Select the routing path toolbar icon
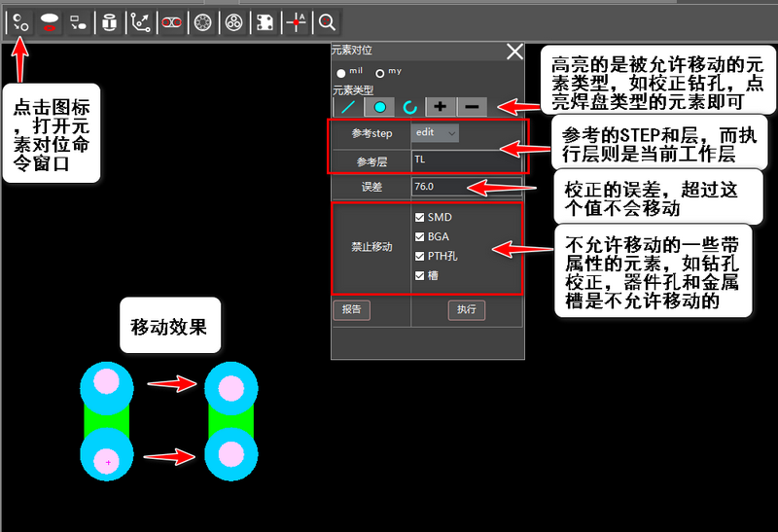 pyautogui.click(x=141, y=21)
